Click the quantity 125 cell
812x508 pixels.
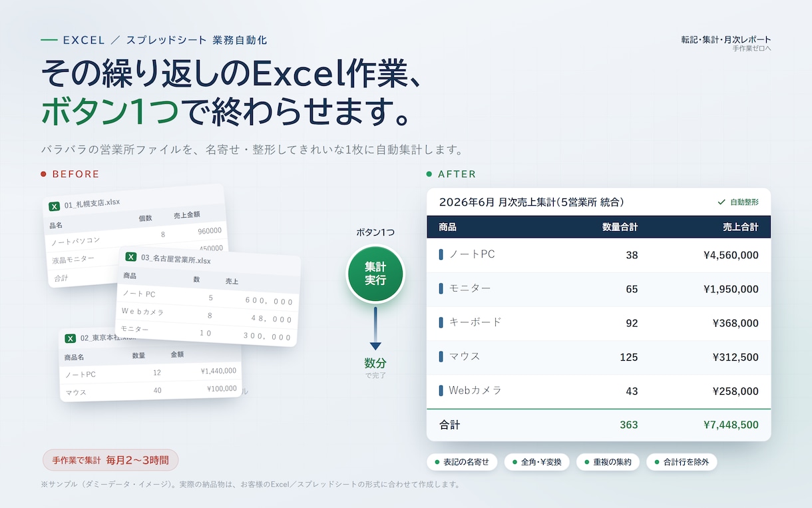(629, 357)
